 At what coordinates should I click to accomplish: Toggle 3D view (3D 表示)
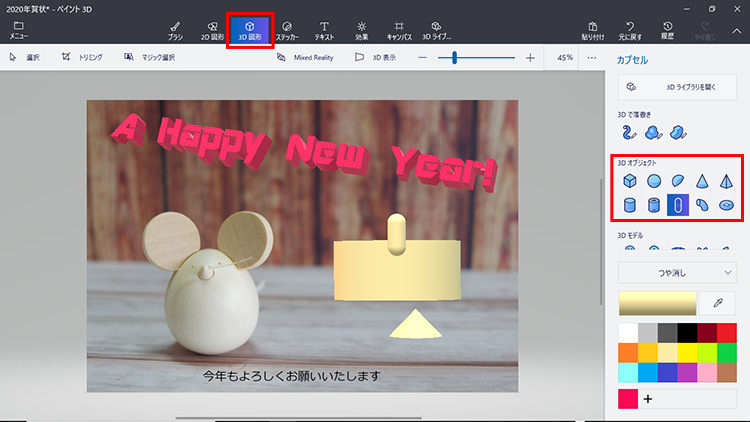pyautogui.click(x=374, y=58)
